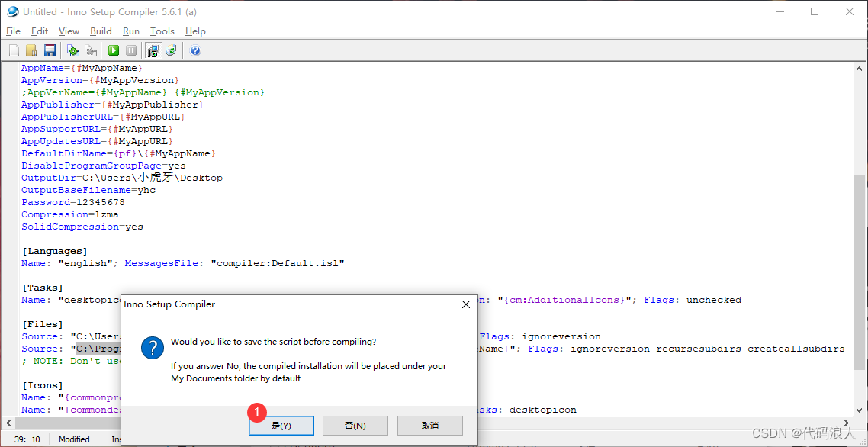
Task: Select the Target Uninstall recycle bin icon
Action: 171,51
